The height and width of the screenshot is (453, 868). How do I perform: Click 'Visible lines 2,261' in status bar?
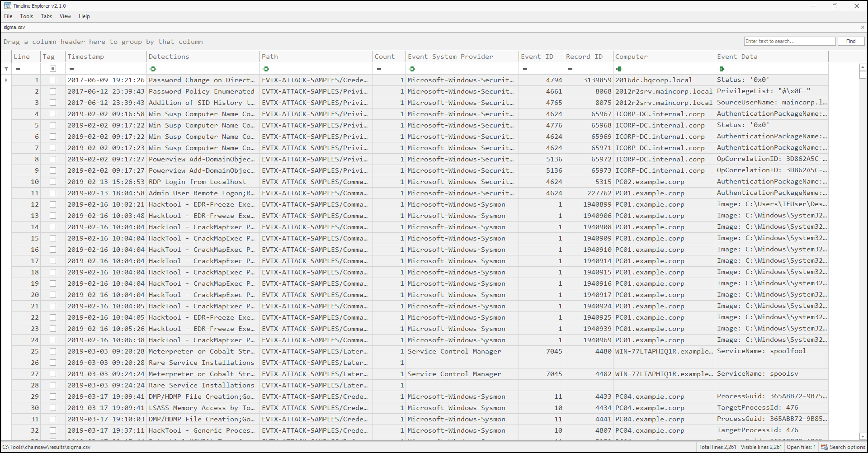[x=761, y=447]
